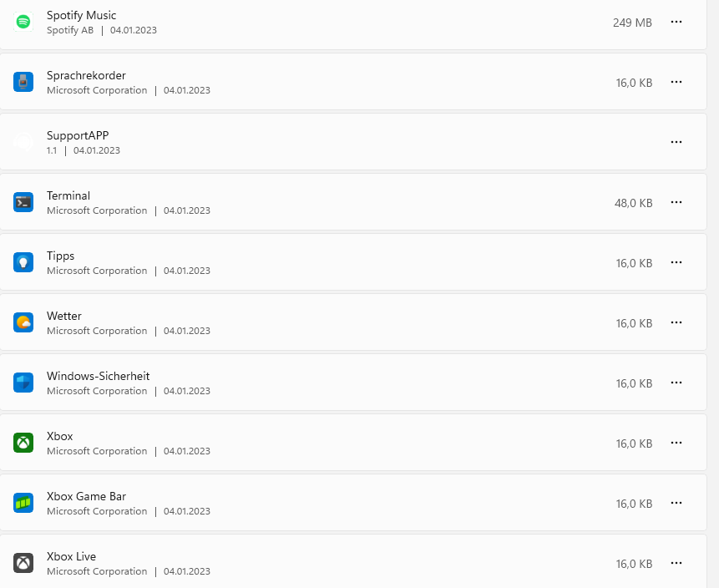This screenshot has width=719, height=588.
Task: Select the SupportAPP list entry name
Action: (x=78, y=135)
